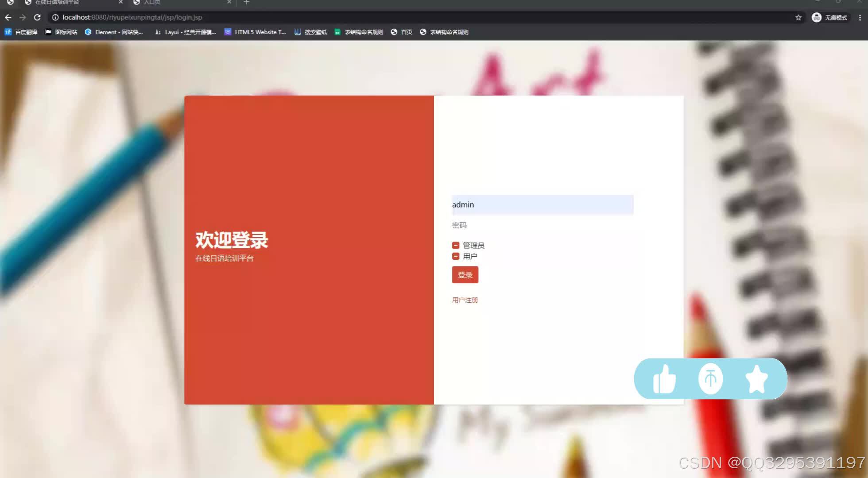
Task: Open the HTML5 Website T... bookmark
Action: click(x=255, y=32)
